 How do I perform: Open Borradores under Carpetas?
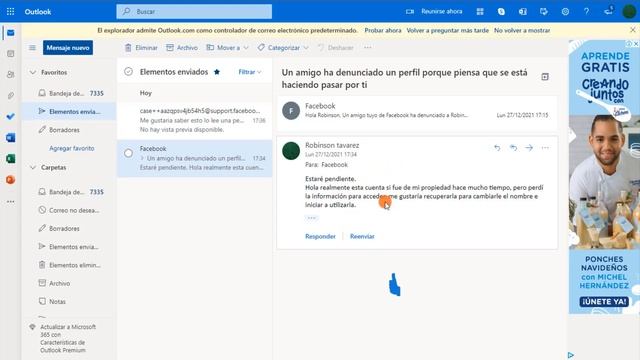69,229
